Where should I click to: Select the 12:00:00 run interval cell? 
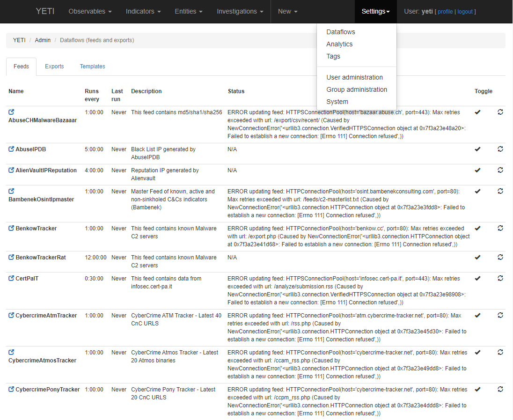point(95,258)
